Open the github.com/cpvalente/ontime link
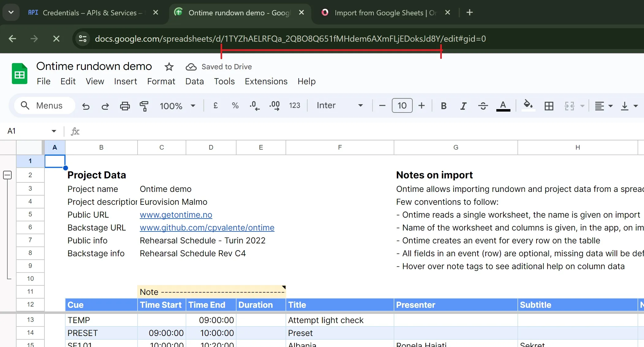644x347 pixels. tap(207, 227)
